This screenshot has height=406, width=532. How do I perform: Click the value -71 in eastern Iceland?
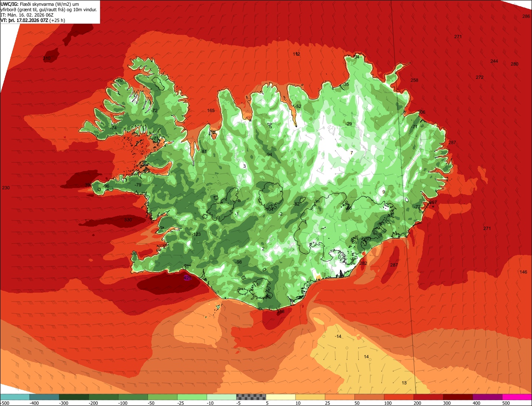(414, 127)
